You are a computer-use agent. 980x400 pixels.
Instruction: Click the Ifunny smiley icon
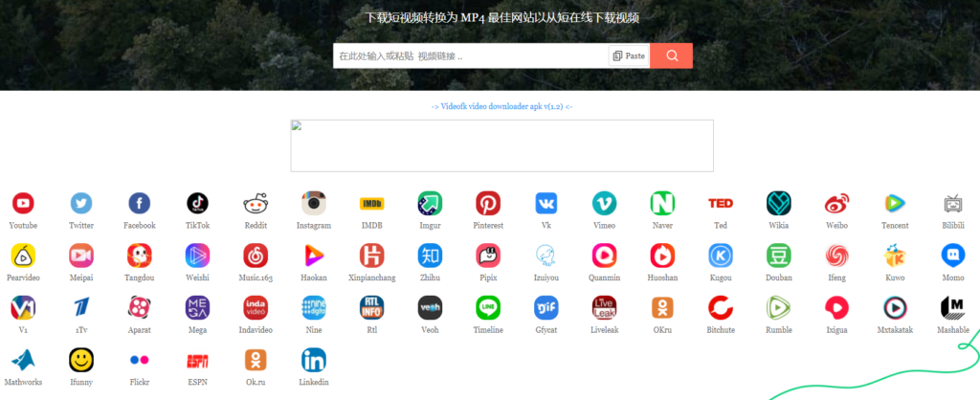[81, 360]
